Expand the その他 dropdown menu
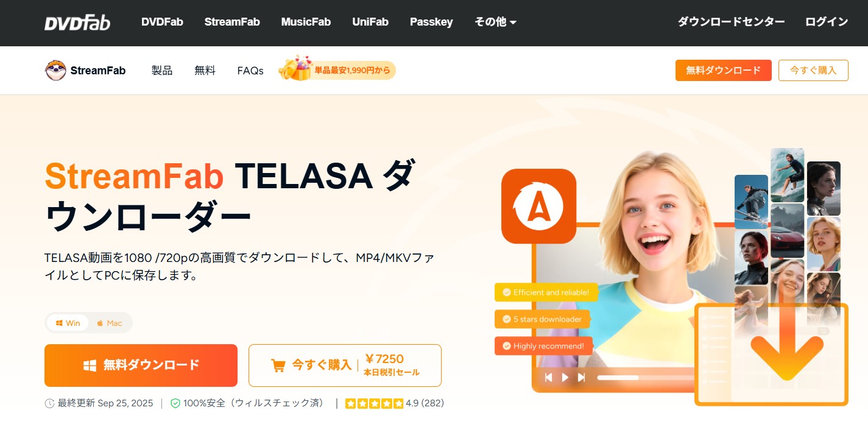 (495, 22)
